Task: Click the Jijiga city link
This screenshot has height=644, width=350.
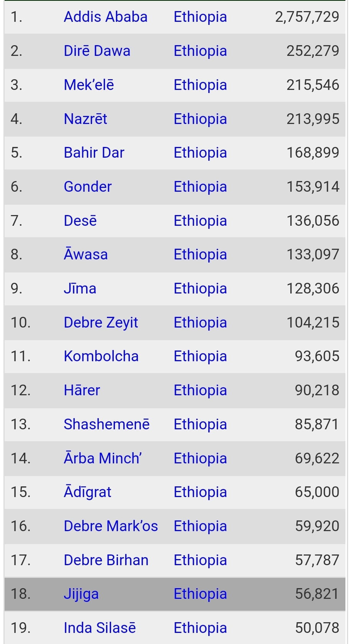Action: pyautogui.click(x=81, y=594)
